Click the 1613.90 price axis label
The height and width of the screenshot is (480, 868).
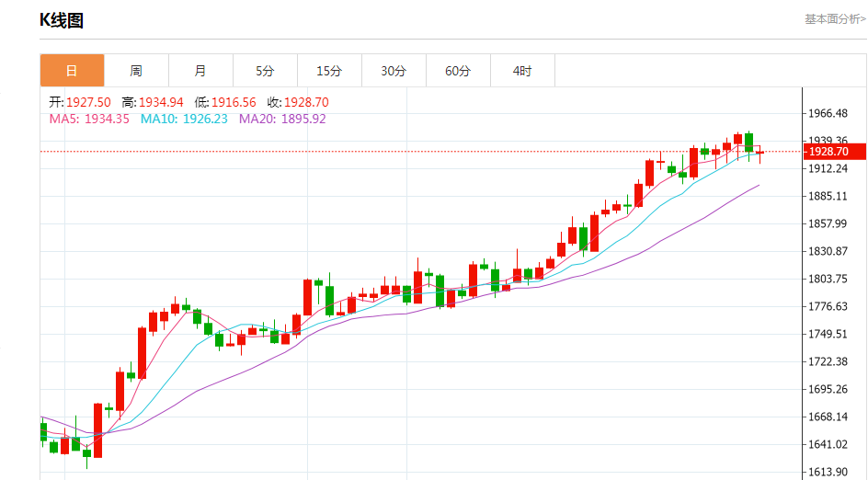[x=828, y=472]
